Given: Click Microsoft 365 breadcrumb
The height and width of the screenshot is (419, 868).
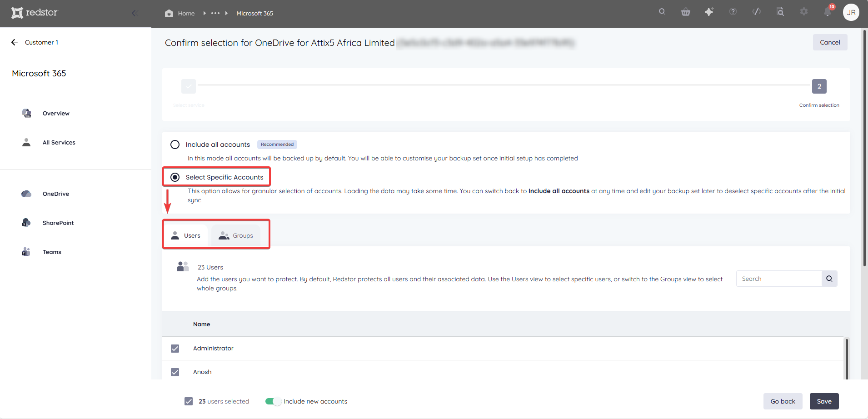Looking at the screenshot, I should [x=254, y=13].
